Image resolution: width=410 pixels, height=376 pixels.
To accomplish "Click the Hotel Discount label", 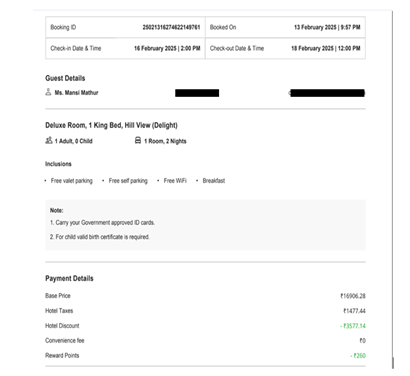I will [62, 326].
